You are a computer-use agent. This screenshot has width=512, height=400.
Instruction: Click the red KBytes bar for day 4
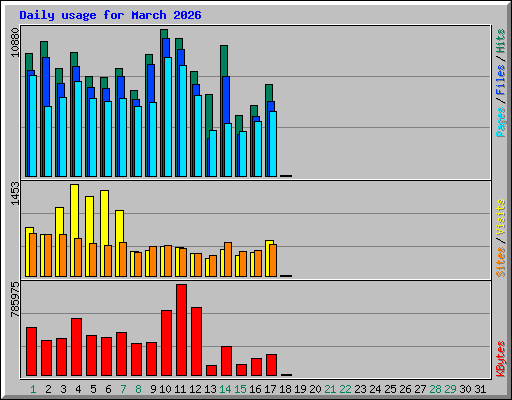coord(76,347)
